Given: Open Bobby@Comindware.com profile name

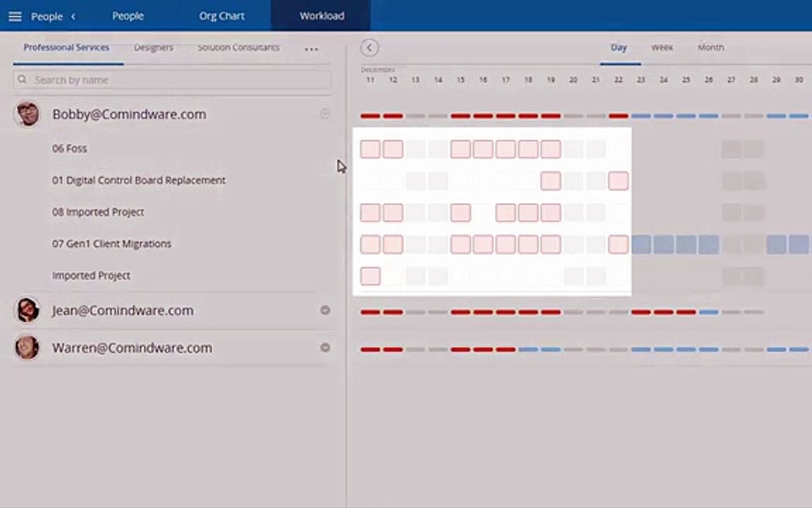Looking at the screenshot, I should 129,114.
